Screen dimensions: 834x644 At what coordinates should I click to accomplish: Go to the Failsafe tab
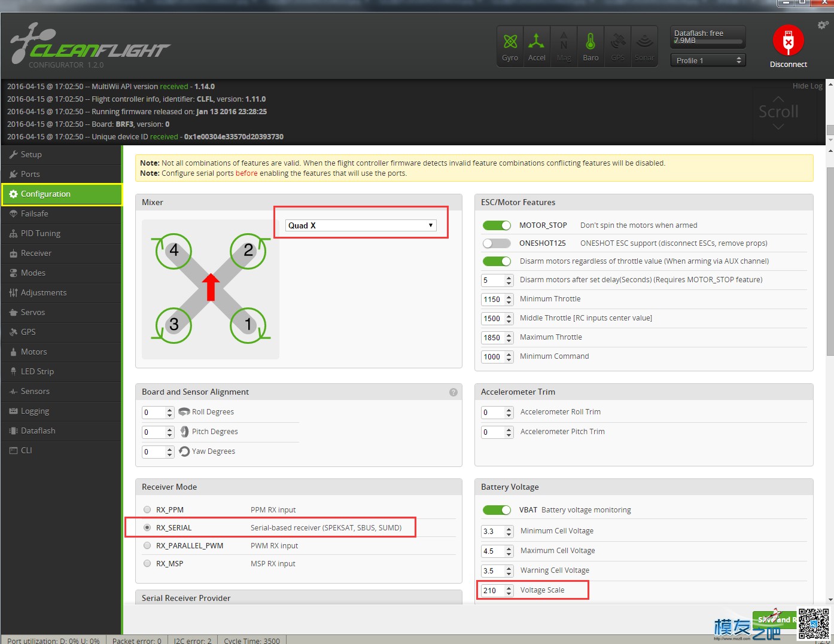(61, 213)
